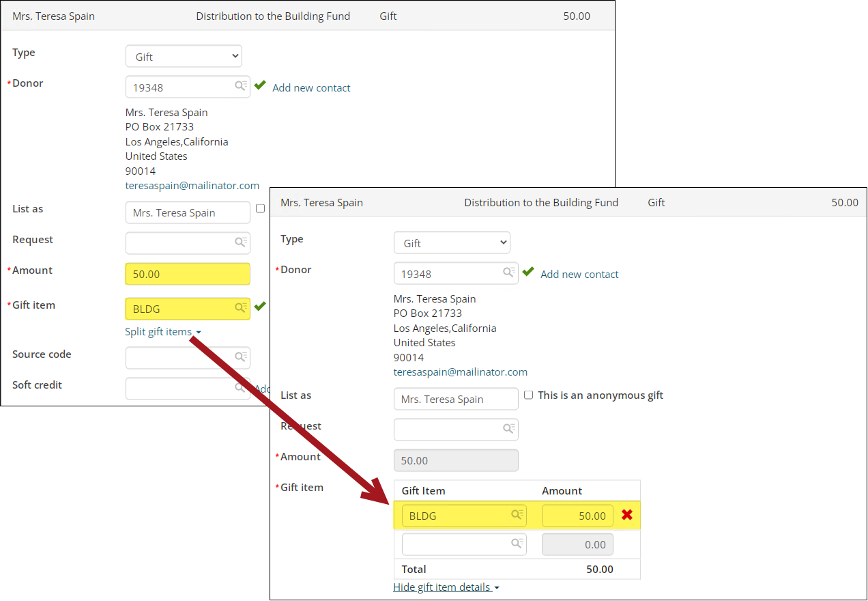Click highlighted Amount field in back panel
This screenshot has height=601, width=868.
[x=188, y=274]
